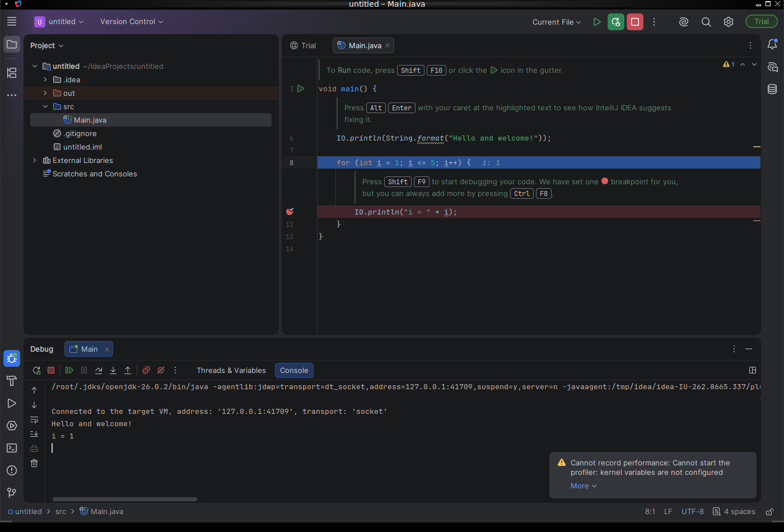The height and width of the screenshot is (532, 784).
Task: Collapse the untitled root folder
Action: pos(35,66)
